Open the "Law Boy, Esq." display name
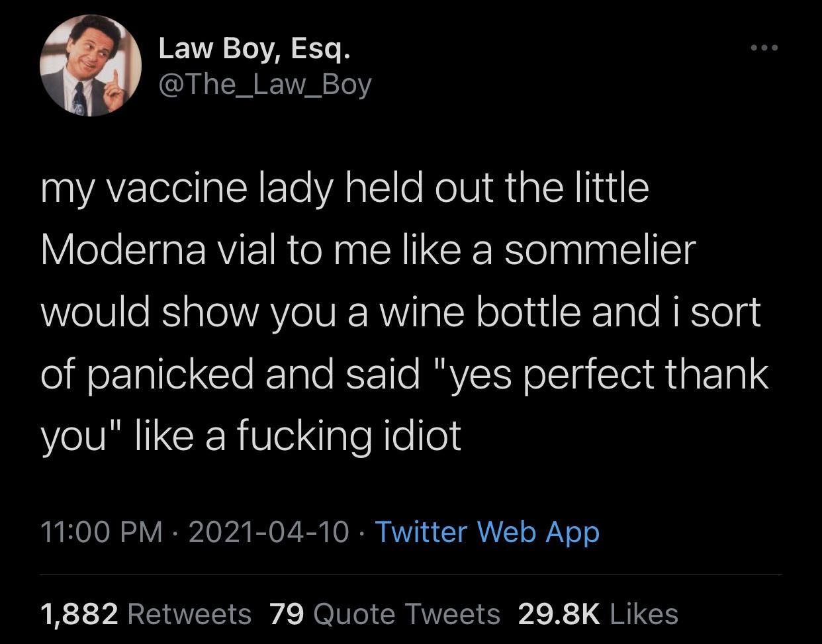This screenshot has width=822, height=644. coord(253,48)
